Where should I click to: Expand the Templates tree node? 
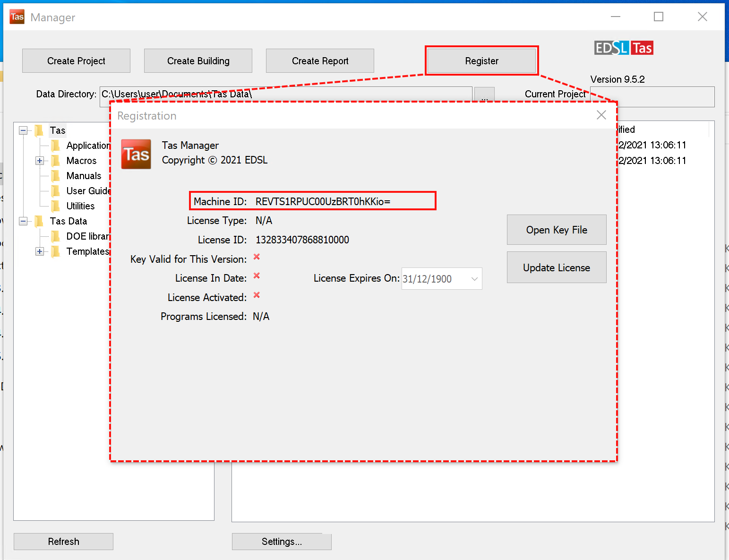point(40,251)
